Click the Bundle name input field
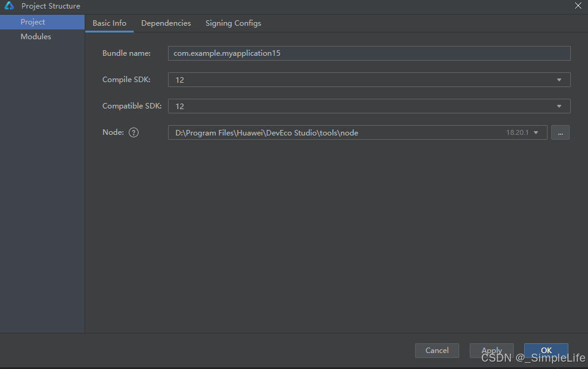 (x=369, y=53)
